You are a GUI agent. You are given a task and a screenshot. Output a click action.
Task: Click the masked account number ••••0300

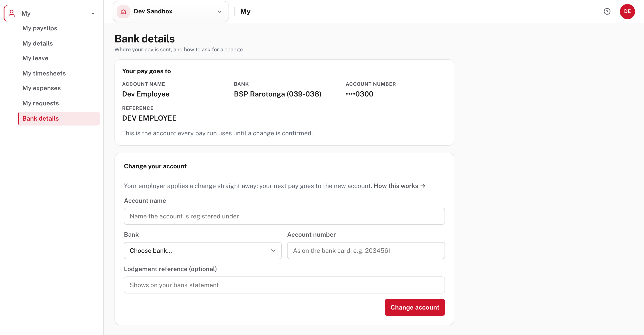359,94
